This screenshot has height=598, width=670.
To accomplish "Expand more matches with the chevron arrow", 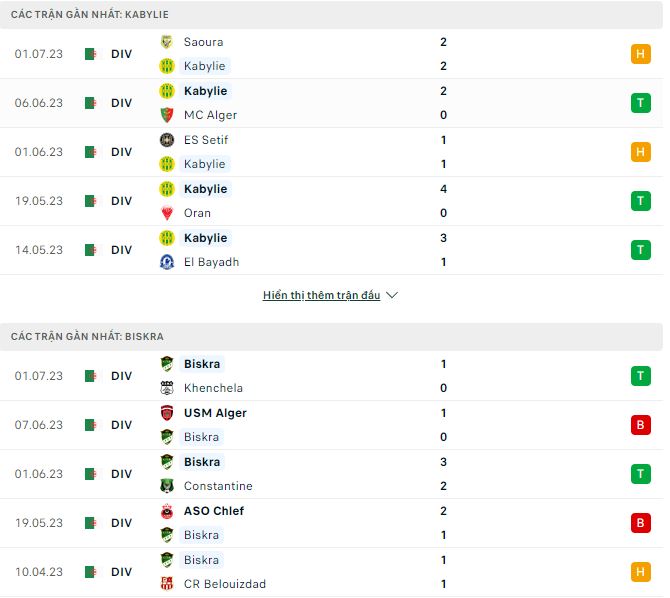I will [x=392, y=296].
